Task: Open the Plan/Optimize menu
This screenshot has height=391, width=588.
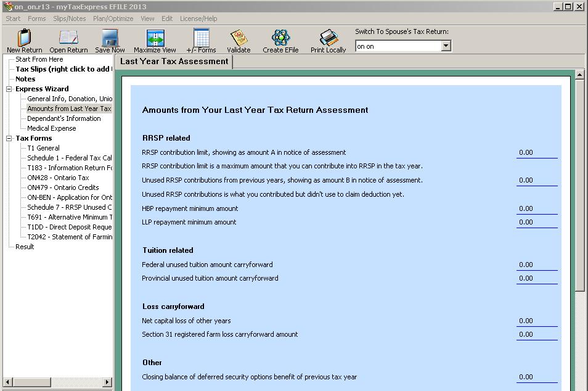Action: (x=113, y=19)
